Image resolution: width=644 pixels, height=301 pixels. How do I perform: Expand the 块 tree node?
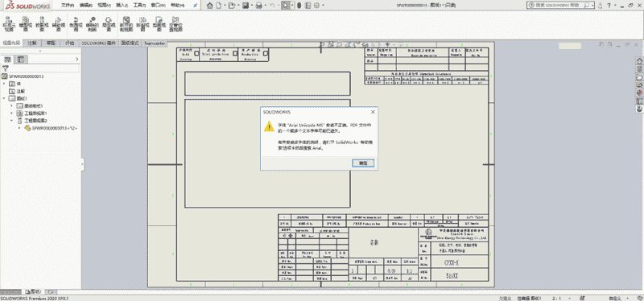click(x=4, y=84)
